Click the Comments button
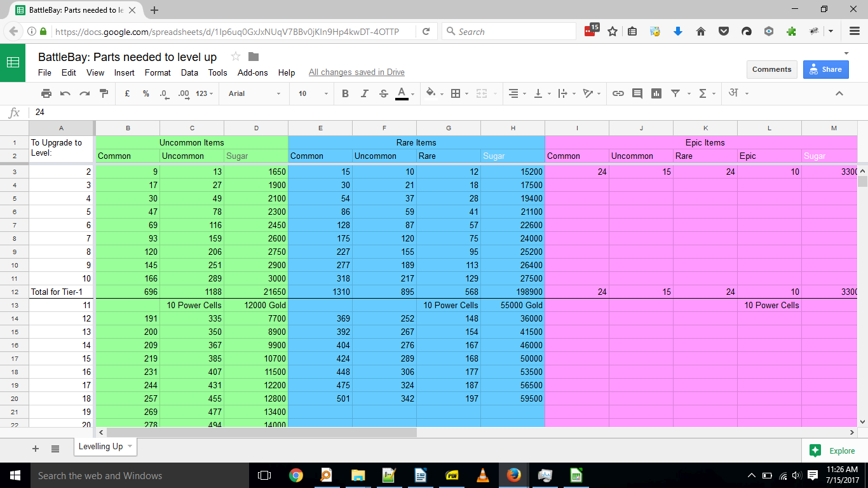868x488 pixels. (771, 69)
